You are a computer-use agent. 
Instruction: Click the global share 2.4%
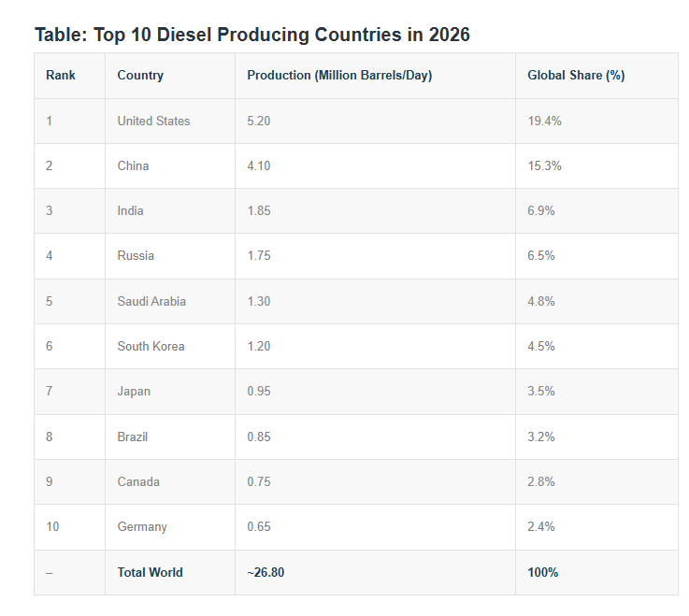[541, 526]
